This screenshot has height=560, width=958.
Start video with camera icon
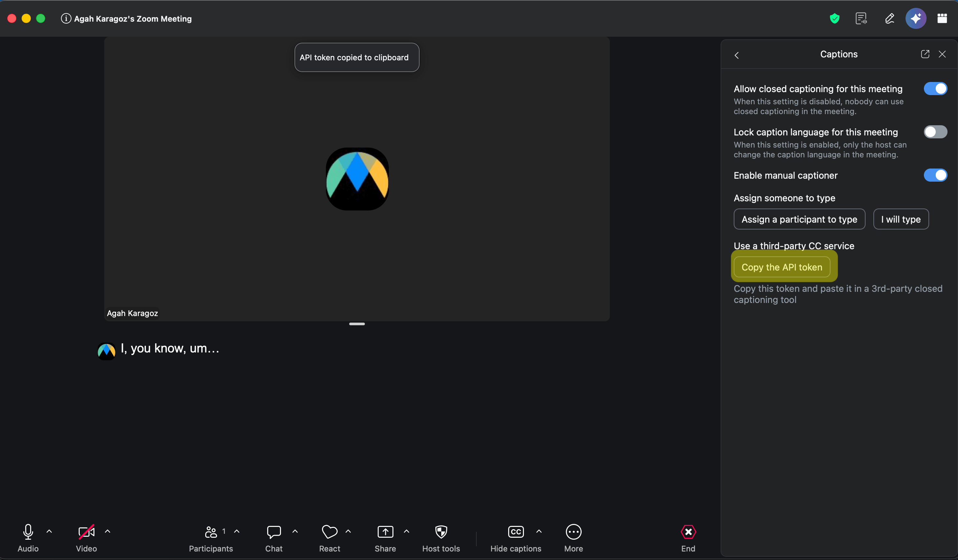pyautogui.click(x=86, y=538)
